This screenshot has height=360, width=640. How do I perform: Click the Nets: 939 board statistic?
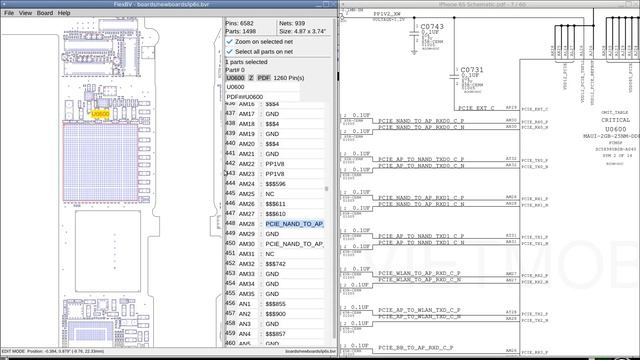click(x=292, y=23)
